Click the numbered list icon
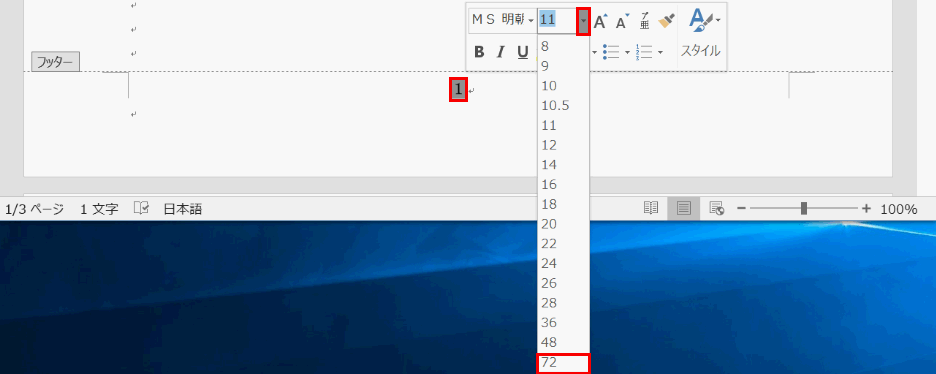 click(x=645, y=52)
